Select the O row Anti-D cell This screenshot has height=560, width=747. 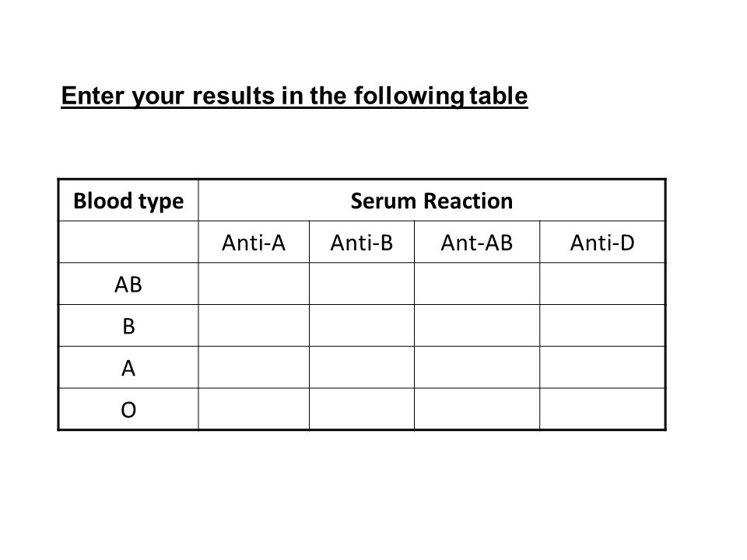point(602,409)
